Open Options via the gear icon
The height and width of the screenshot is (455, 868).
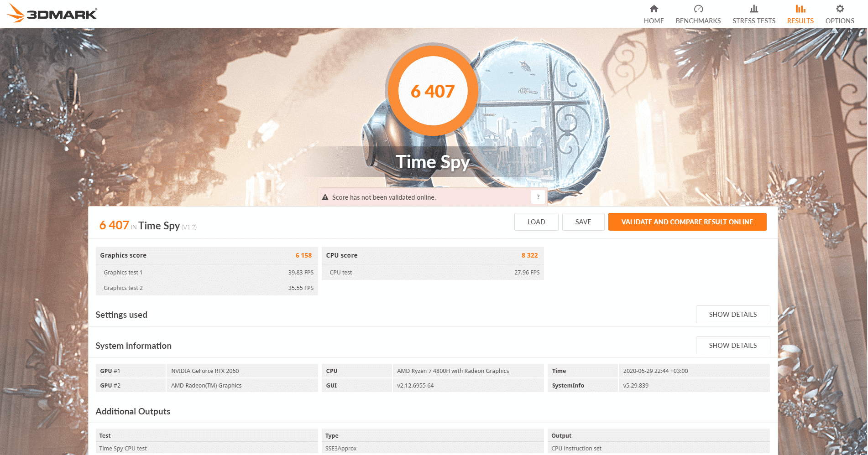point(839,9)
